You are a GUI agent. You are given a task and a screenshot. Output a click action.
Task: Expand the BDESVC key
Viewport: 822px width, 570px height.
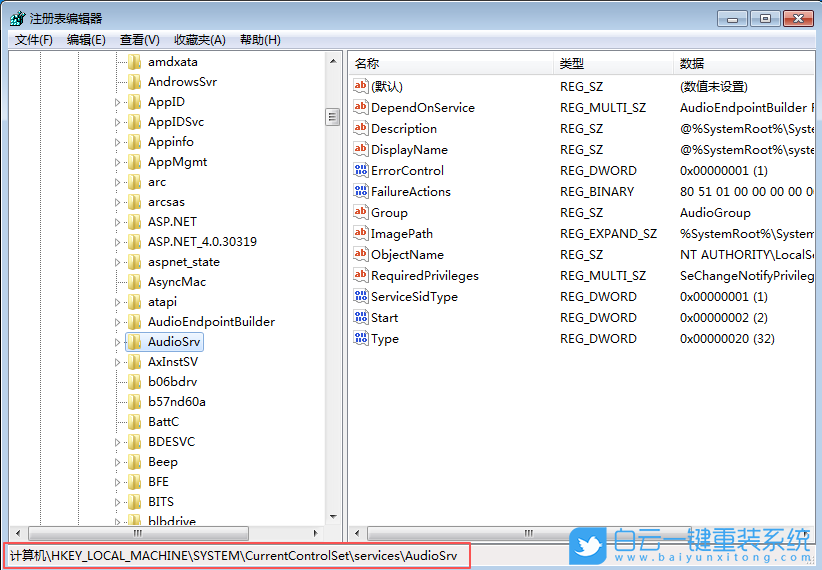click(x=117, y=442)
